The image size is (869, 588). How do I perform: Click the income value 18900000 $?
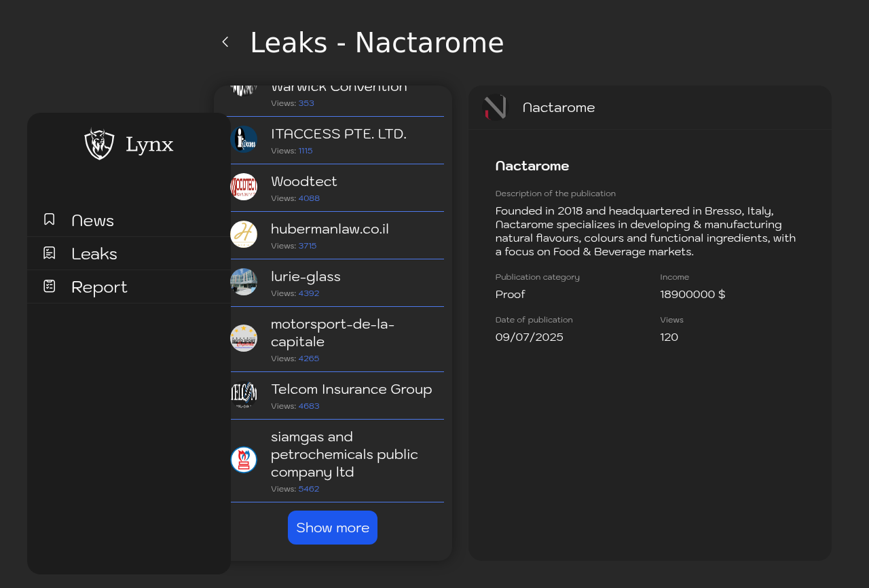click(692, 294)
